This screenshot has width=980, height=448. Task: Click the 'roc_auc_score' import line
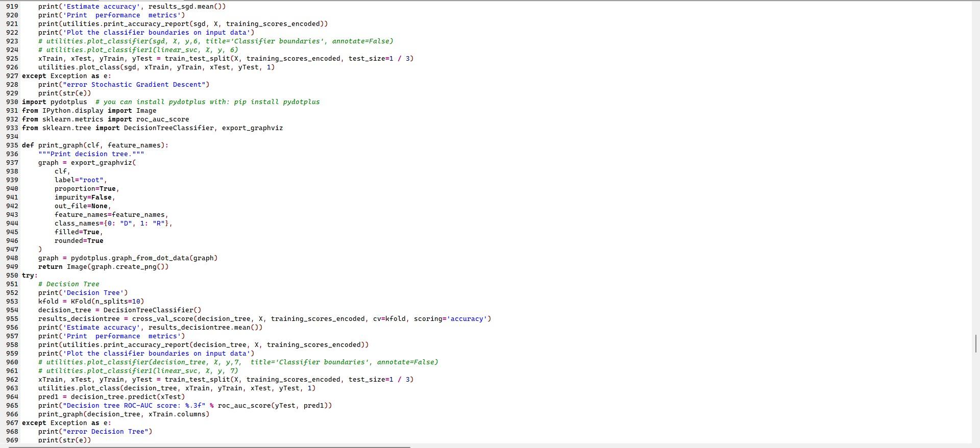(x=106, y=119)
